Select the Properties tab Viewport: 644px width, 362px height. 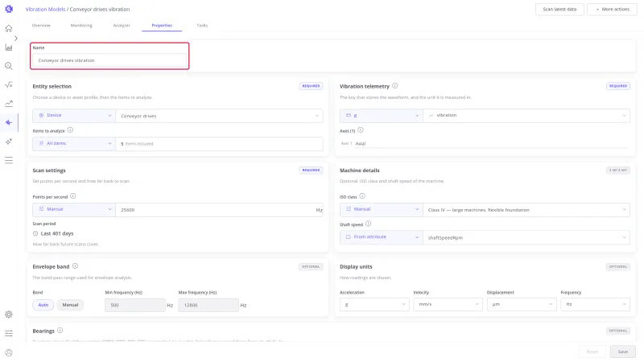(x=162, y=26)
